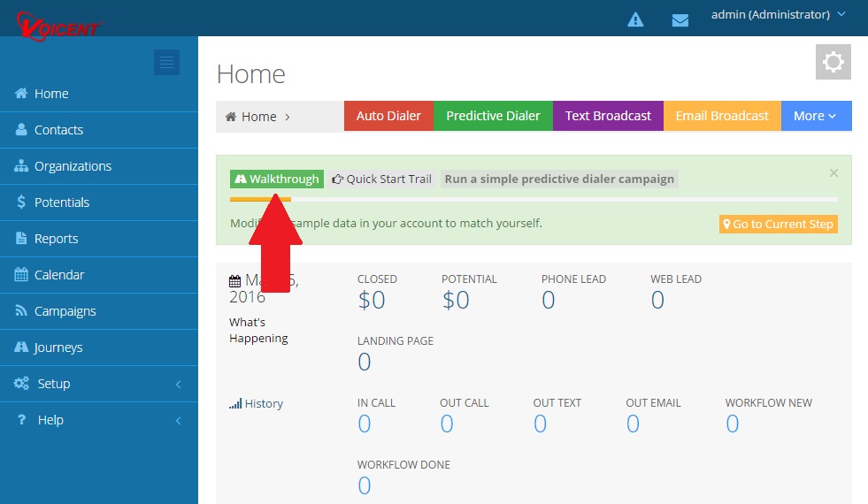This screenshot has height=504, width=868.
Task: Click the History chart link
Action: pyautogui.click(x=257, y=403)
